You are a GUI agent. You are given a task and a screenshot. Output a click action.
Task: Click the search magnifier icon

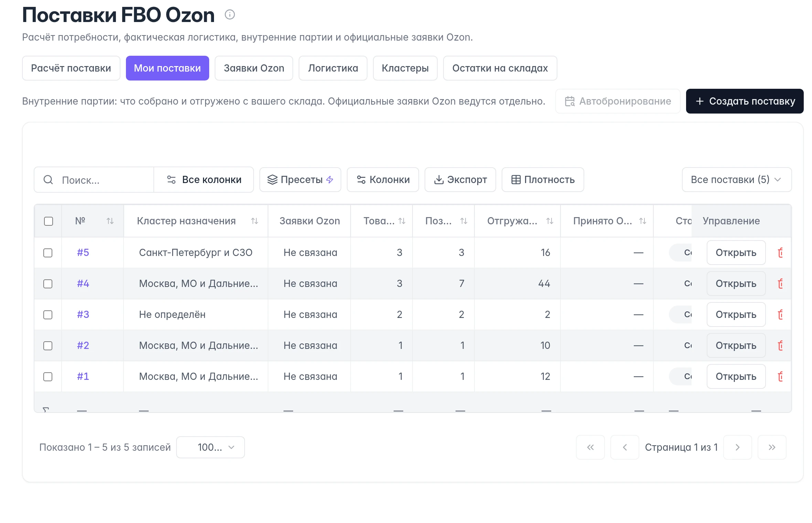(x=48, y=180)
